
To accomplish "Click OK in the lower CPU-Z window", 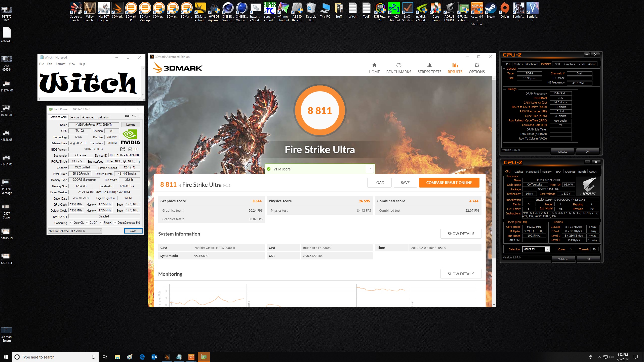I will pos(588,259).
